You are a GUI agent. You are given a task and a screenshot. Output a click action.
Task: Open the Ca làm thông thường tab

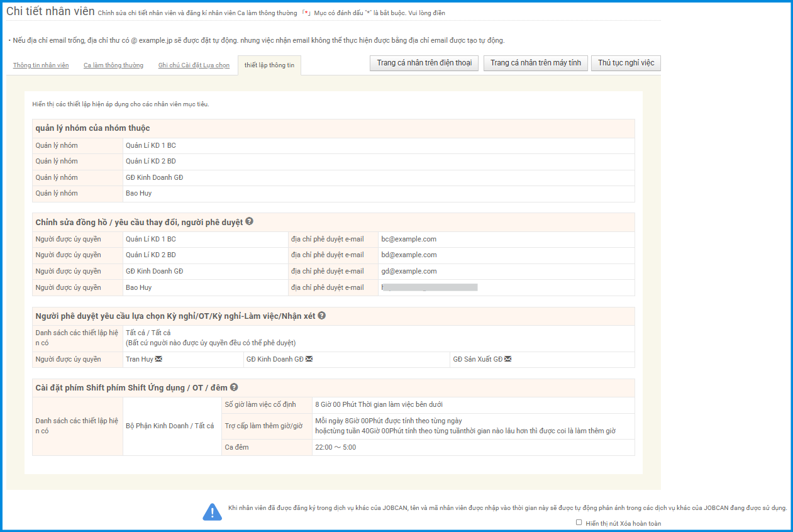113,65
